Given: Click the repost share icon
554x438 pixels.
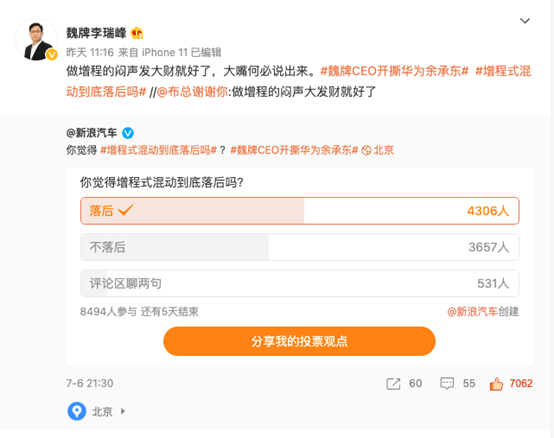Looking at the screenshot, I should coord(393,384).
